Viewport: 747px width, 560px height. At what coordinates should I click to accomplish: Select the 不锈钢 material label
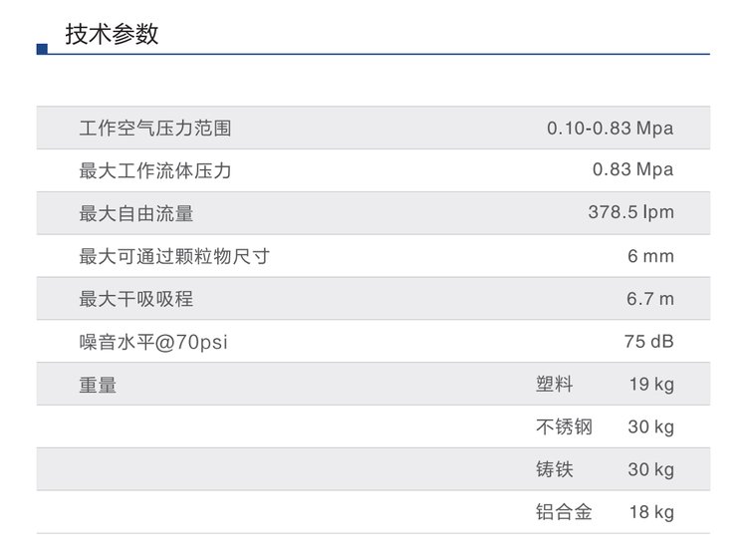(x=564, y=427)
